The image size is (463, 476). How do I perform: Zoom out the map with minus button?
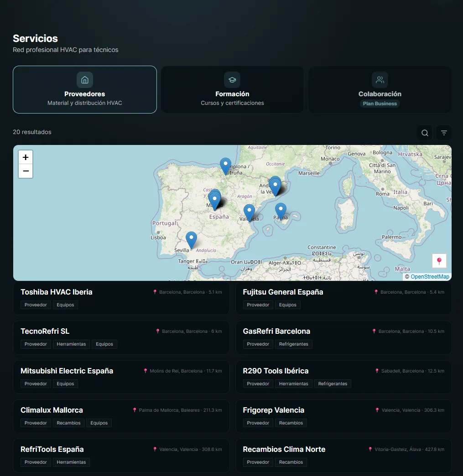tap(26, 171)
